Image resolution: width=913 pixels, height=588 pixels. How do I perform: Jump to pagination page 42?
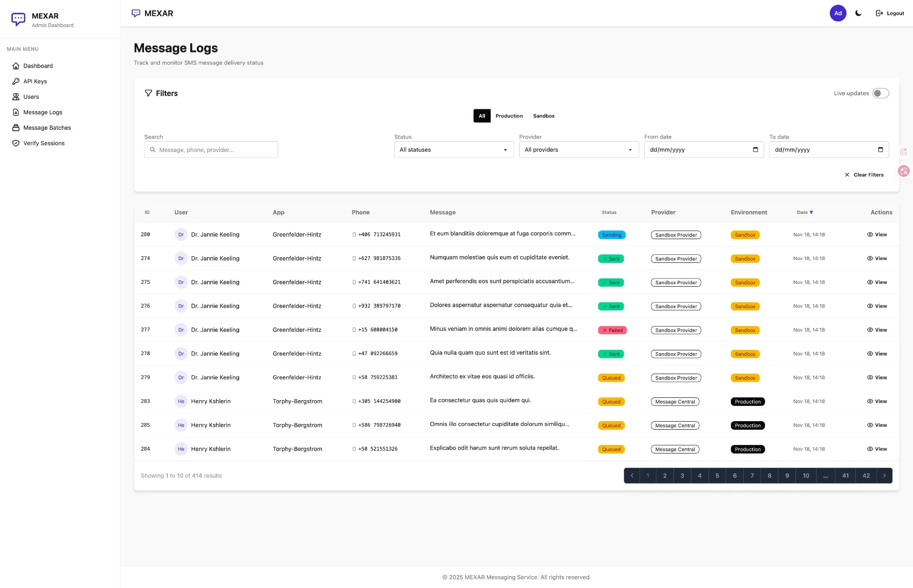(866, 475)
